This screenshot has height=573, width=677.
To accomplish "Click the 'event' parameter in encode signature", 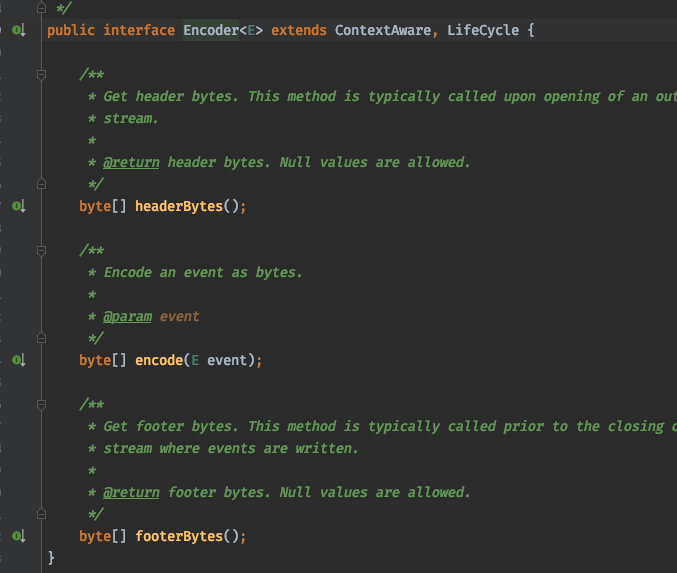I will [x=227, y=360].
